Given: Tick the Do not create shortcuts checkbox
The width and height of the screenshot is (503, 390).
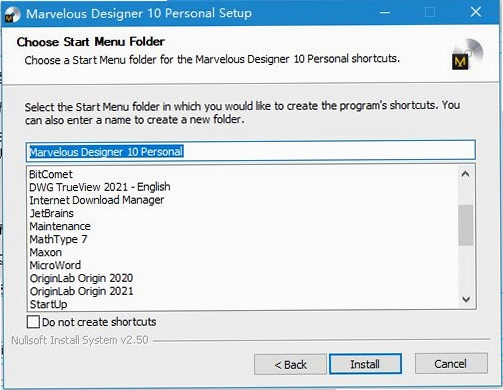Looking at the screenshot, I should pos(33,322).
